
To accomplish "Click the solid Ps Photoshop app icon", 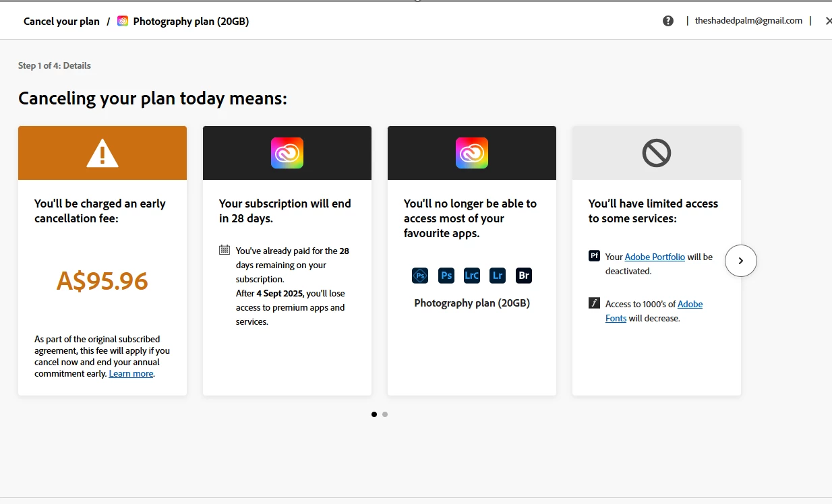I will [446, 275].
